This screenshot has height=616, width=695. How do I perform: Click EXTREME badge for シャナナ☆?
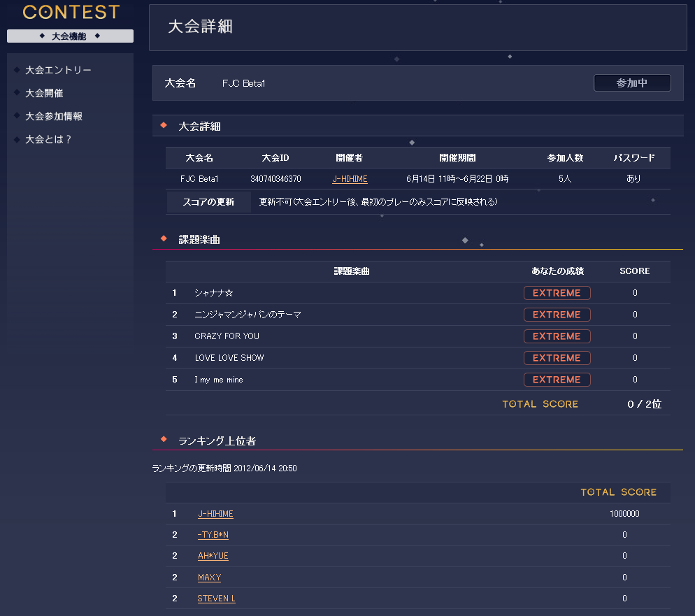click(557, 293)
